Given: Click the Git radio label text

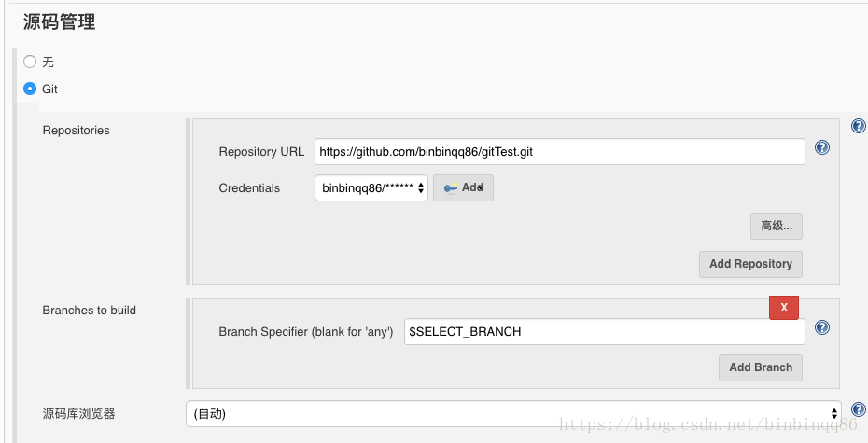Looking at the screenshot, I should click(49, 89).
